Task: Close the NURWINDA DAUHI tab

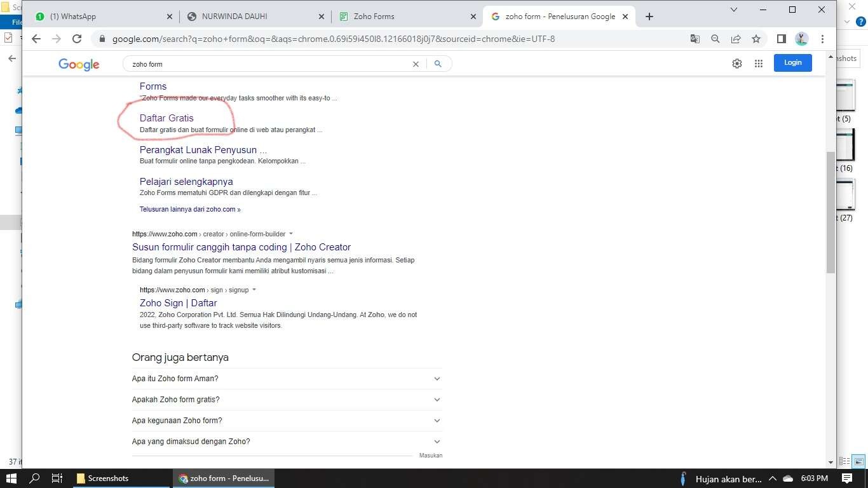Action: [x=321, y=17]
